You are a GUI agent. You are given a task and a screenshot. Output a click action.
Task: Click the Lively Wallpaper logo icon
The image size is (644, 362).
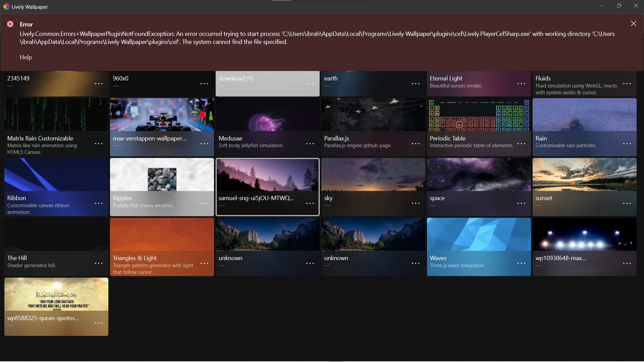pos(6,7)
